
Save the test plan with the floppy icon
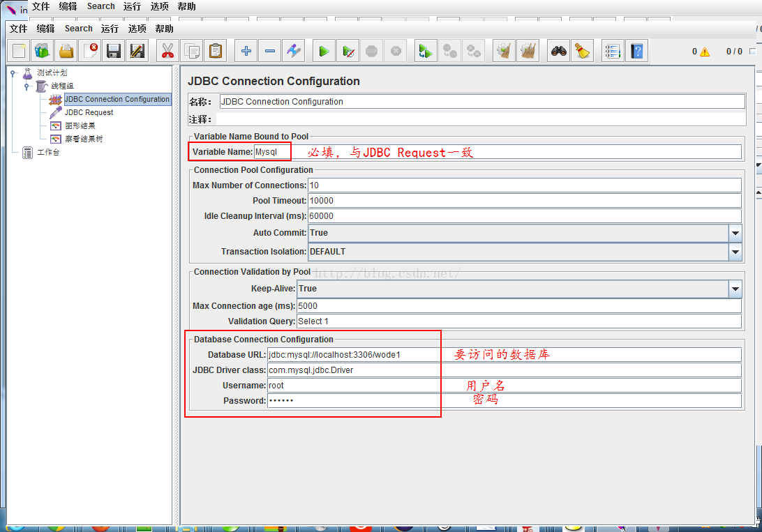[113, 50]
